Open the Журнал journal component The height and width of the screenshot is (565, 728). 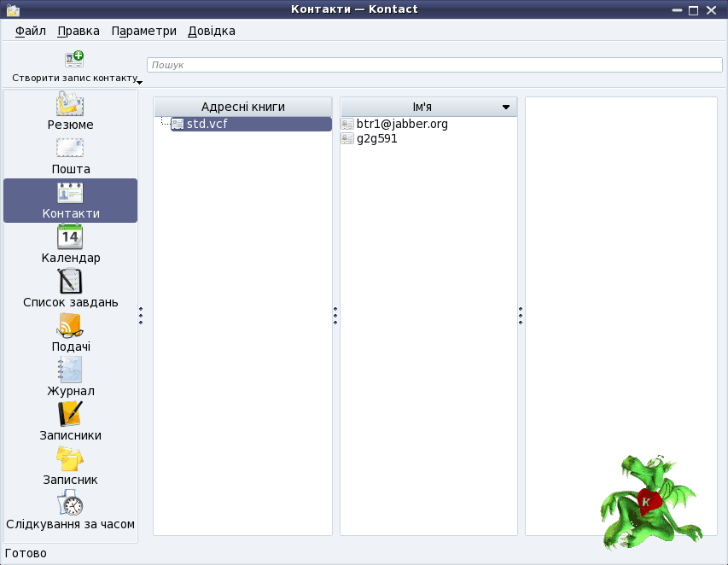[x=70, y=378]
